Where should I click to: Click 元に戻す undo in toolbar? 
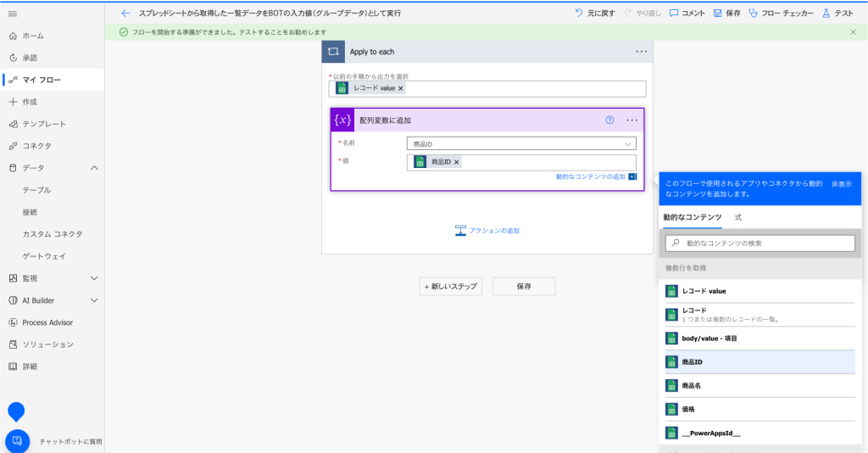click(x=594, y=14)
